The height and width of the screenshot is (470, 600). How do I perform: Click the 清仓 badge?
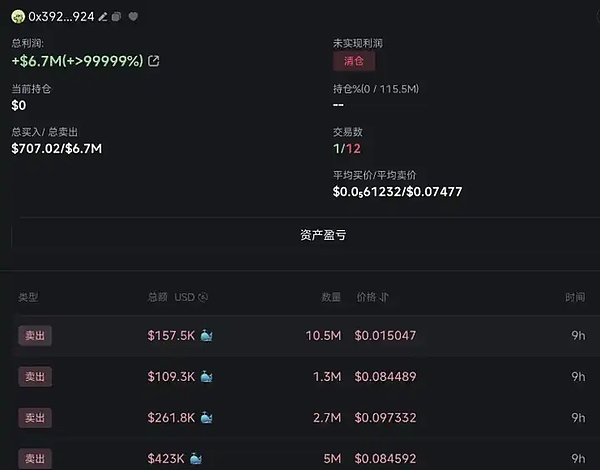coord(354,61)
